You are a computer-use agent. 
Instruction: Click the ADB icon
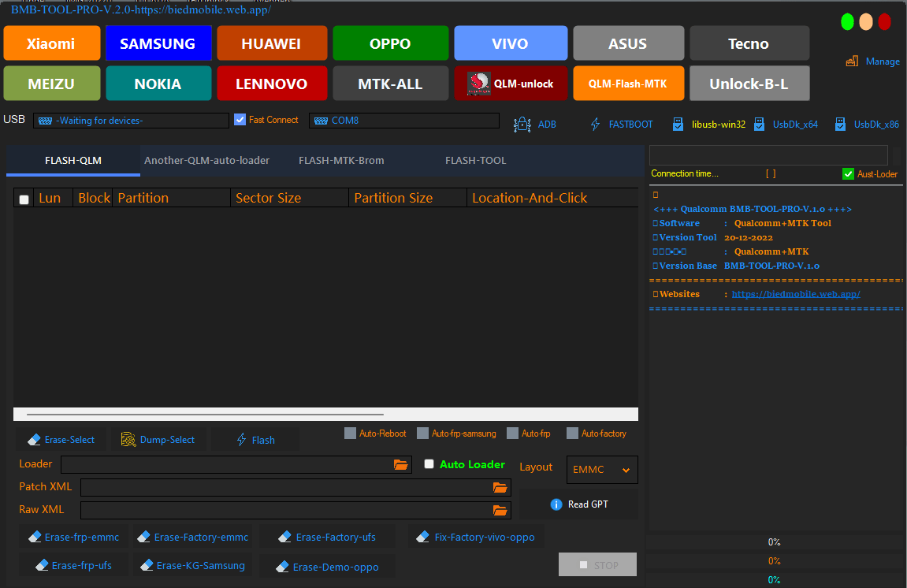[522, 125]
